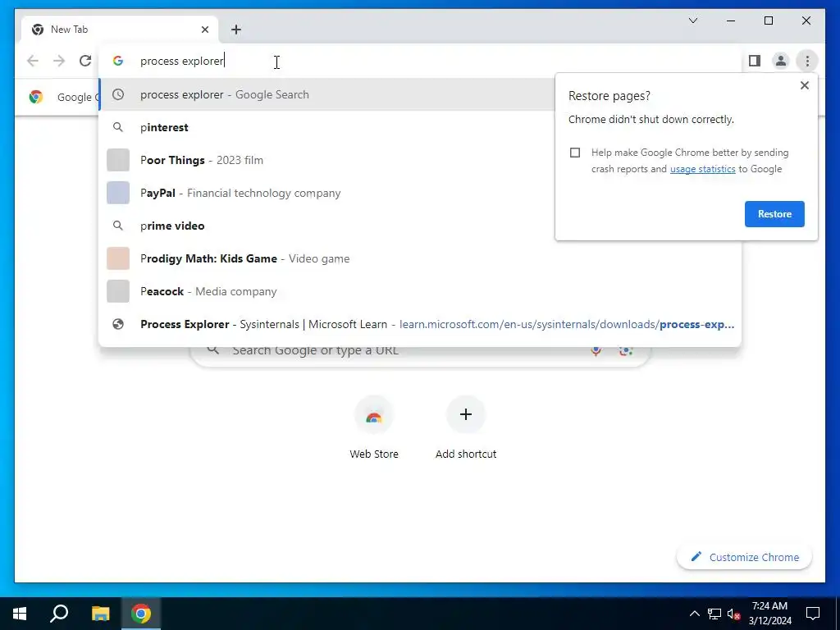
Task: Click the network status tray icon
Action: pyautogui.click(x=714, y=614)
